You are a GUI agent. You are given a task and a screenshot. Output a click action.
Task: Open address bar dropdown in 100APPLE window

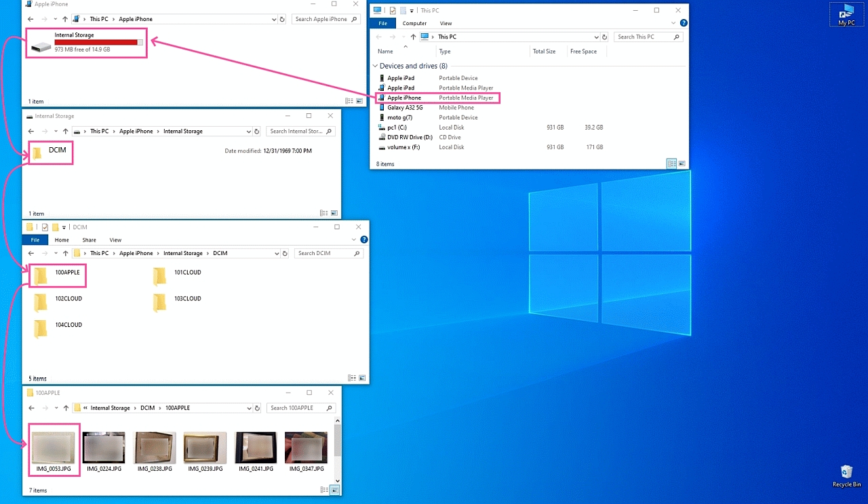pos(249,408)
